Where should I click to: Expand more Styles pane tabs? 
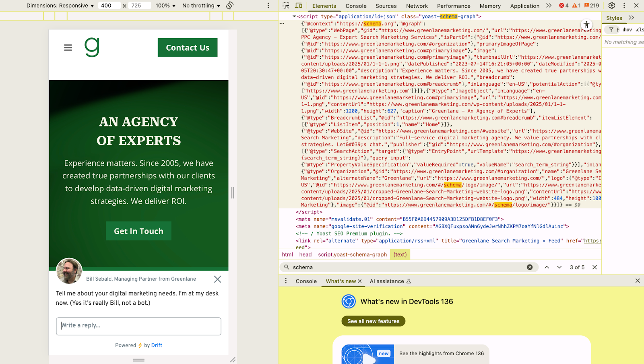pos(631,18)
